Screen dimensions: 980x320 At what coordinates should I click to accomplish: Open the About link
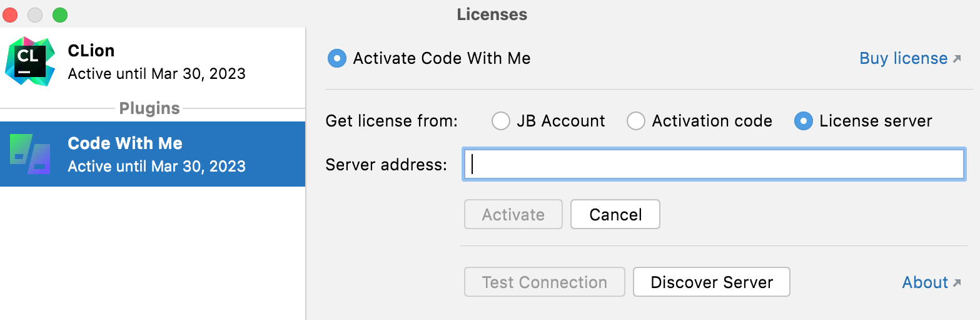point(925,283)
